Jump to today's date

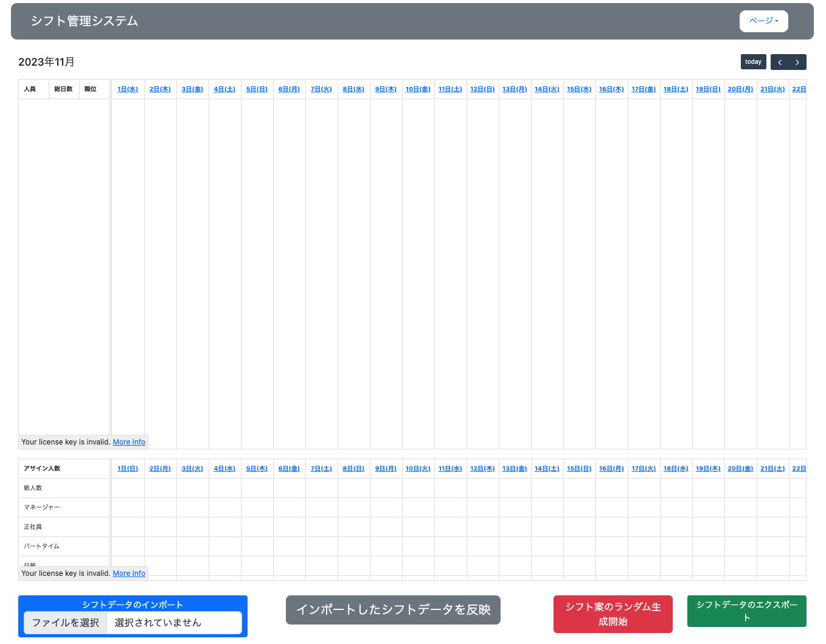pyautogui.click(x=753, y=62)
